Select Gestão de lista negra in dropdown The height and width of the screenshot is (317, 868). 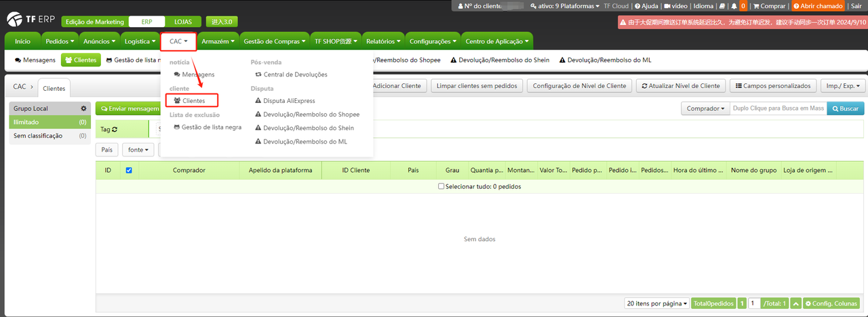click(208, 127)
